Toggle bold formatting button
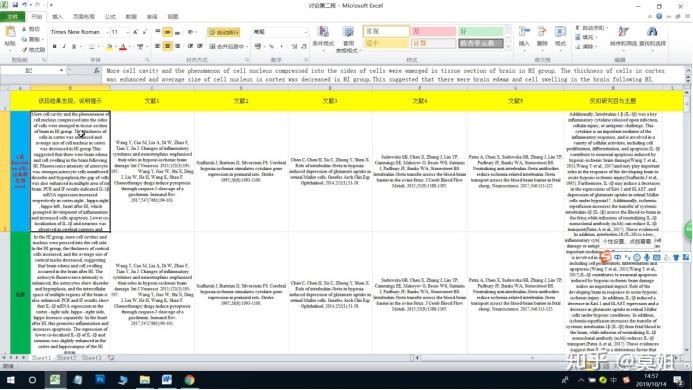Screen dimensions: 693x390 click(54, 46)
